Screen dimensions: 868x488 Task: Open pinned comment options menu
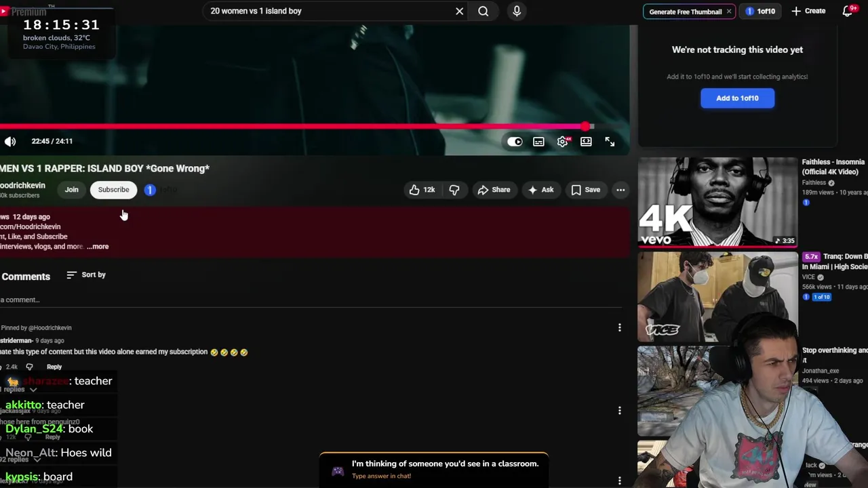pyautogui.click(x=619, y=328)
